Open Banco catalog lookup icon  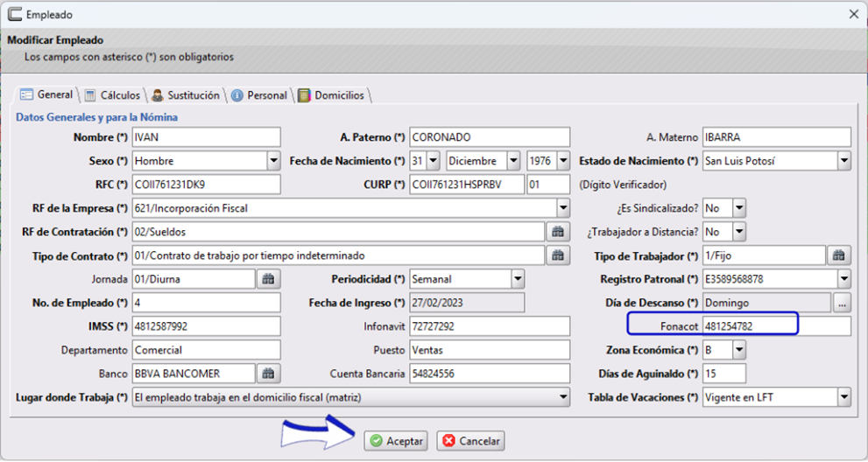[x=269, y=374]
